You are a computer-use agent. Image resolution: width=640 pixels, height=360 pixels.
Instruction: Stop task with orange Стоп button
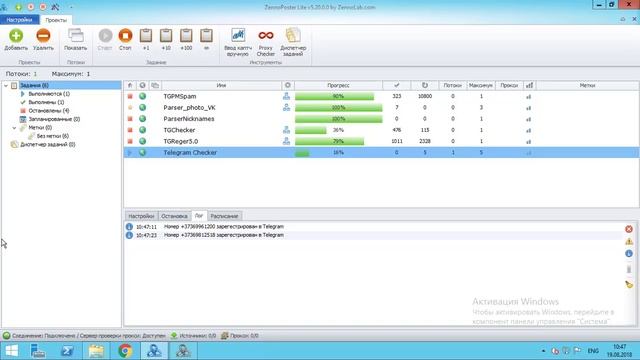[x=125, y=40]
